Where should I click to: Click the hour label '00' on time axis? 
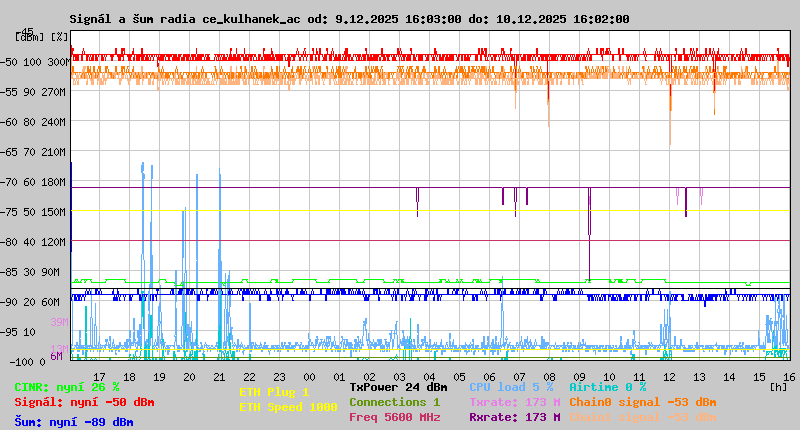(x=309, y=377)
